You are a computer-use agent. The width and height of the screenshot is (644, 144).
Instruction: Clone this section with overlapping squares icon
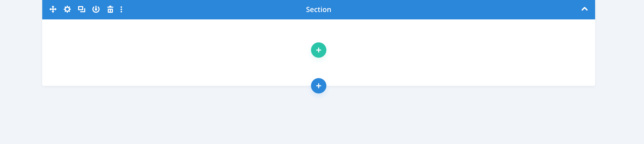(82, 9)
